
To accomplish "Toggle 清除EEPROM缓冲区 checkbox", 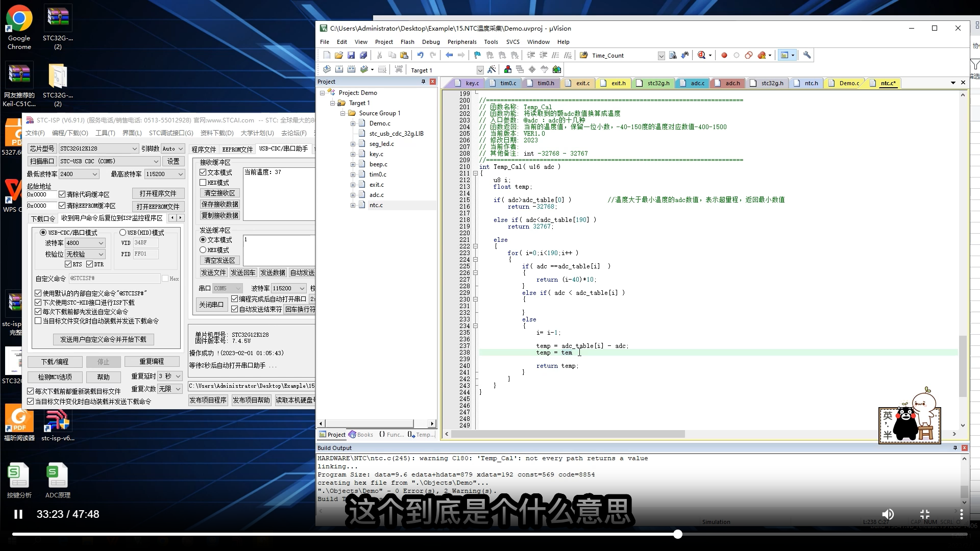I will pyautogui.click(x=62, y=206).
